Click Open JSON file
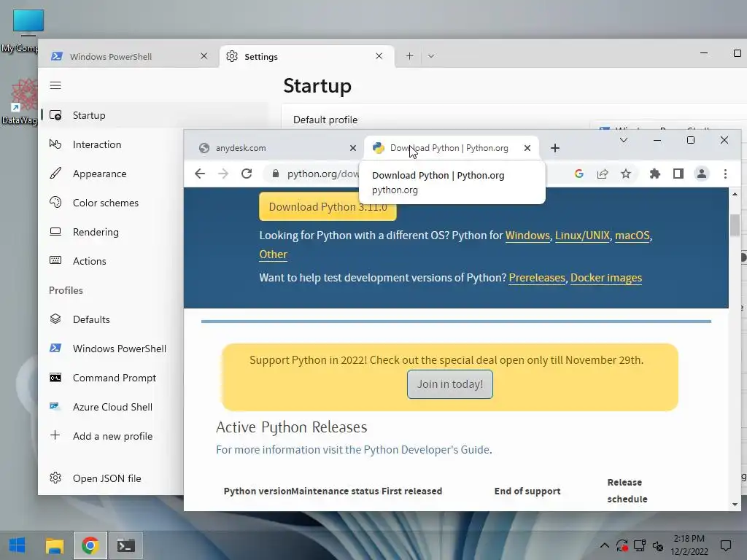 [112, 478]
